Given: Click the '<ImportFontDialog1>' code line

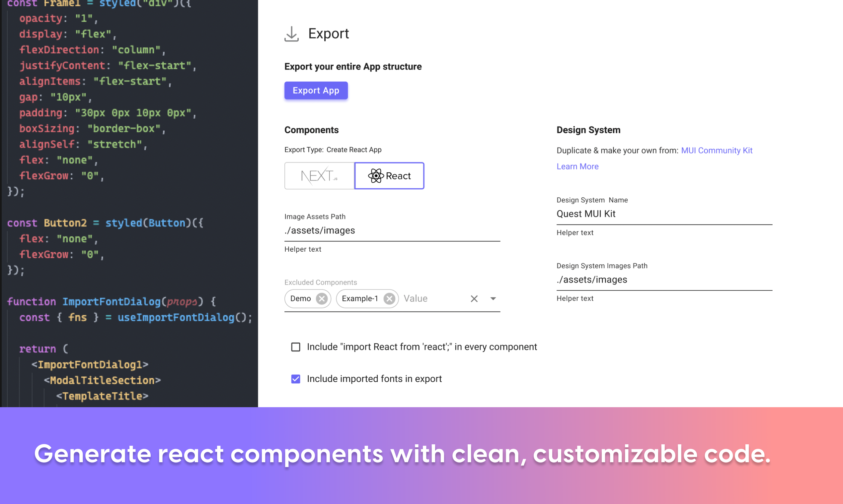Looking at the screenshot, I should click(x=90, y=365).
